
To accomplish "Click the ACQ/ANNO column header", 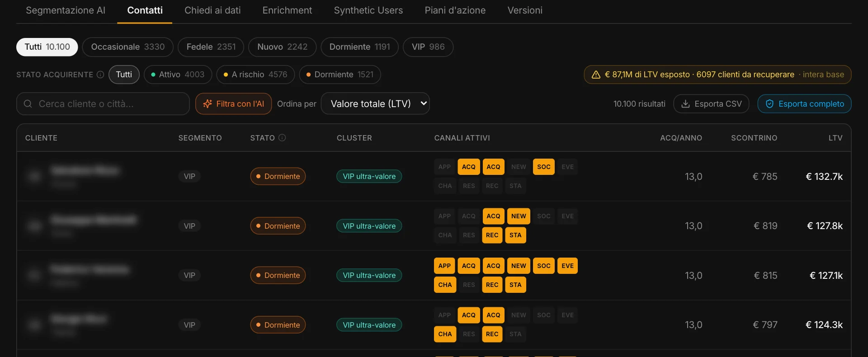I will [x=681, y=138].
